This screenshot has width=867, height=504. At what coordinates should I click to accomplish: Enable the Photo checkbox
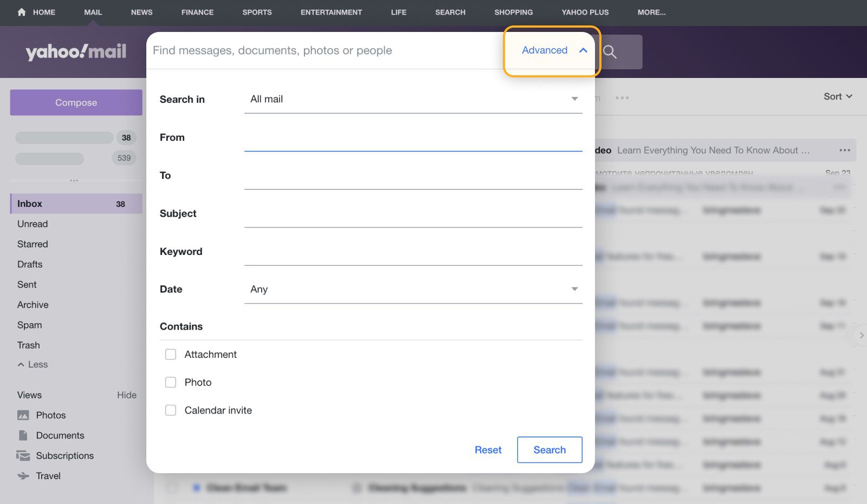(171, 382)
